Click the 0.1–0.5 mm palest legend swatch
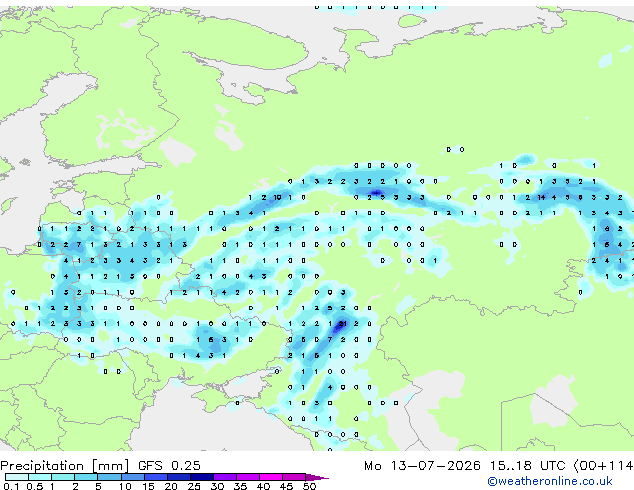Image resolution: width=634 pixels, height=490 pixels. pos(17,477)
